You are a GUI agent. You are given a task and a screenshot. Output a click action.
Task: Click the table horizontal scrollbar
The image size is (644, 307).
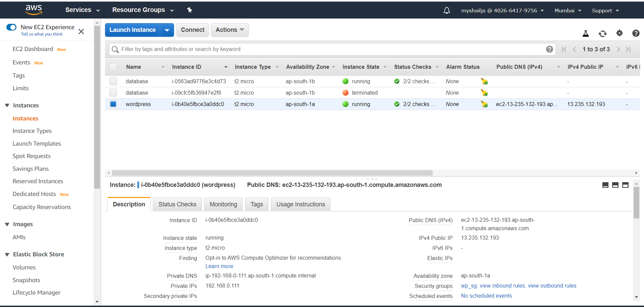272,173
